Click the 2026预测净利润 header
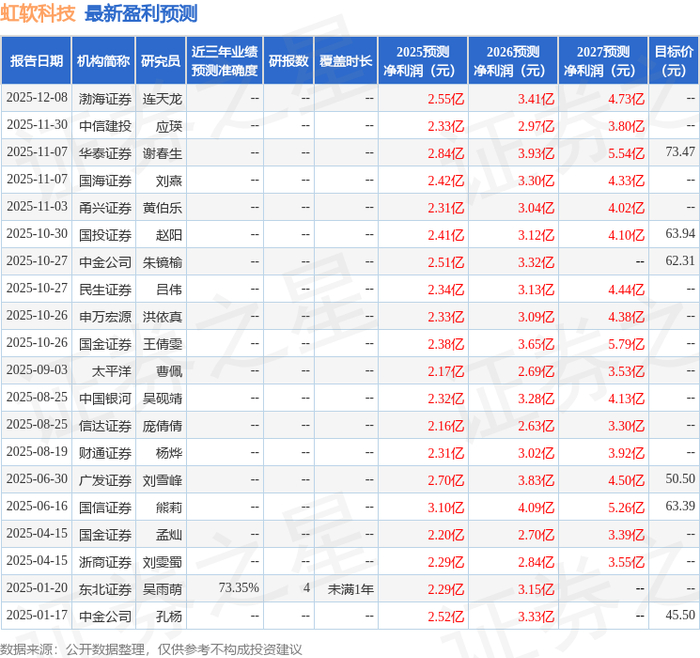The image size is (700, 658). tap(513, 61)
